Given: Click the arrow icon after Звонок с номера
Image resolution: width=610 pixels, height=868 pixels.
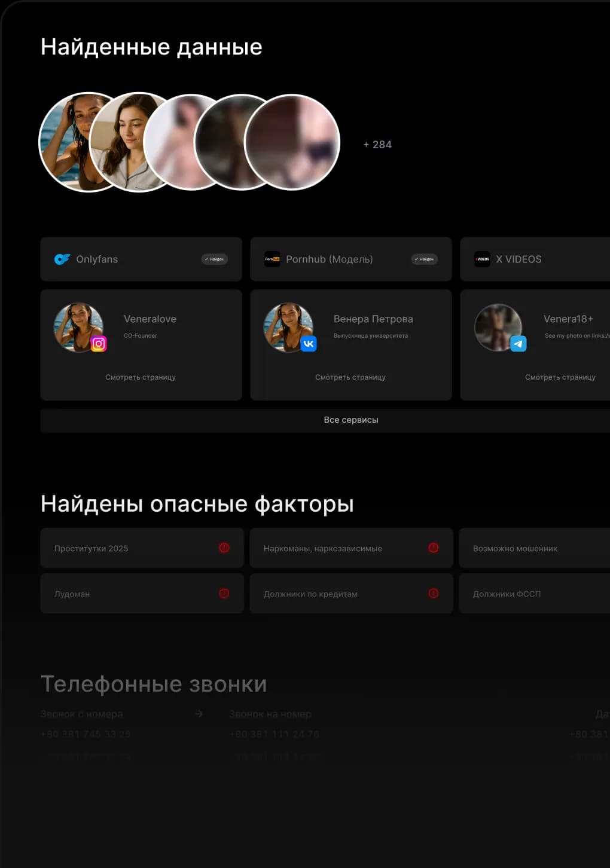Looking at the screenshot, I should [x=199, y=714].
